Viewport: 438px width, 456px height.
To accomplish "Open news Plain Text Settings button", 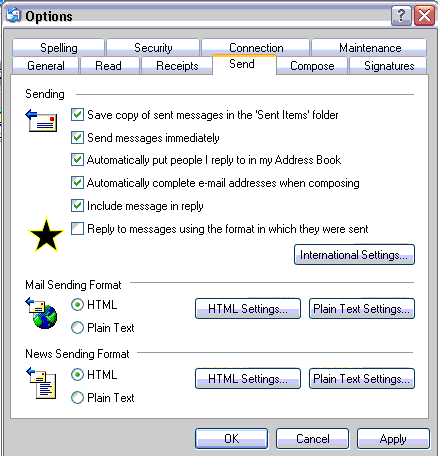I will coord(362,379).
